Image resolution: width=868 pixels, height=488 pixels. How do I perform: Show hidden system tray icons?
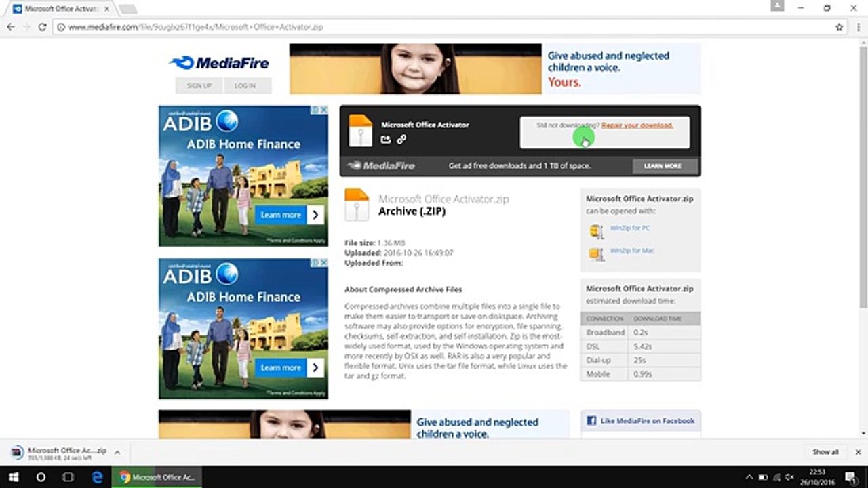(x=749, y=477)
